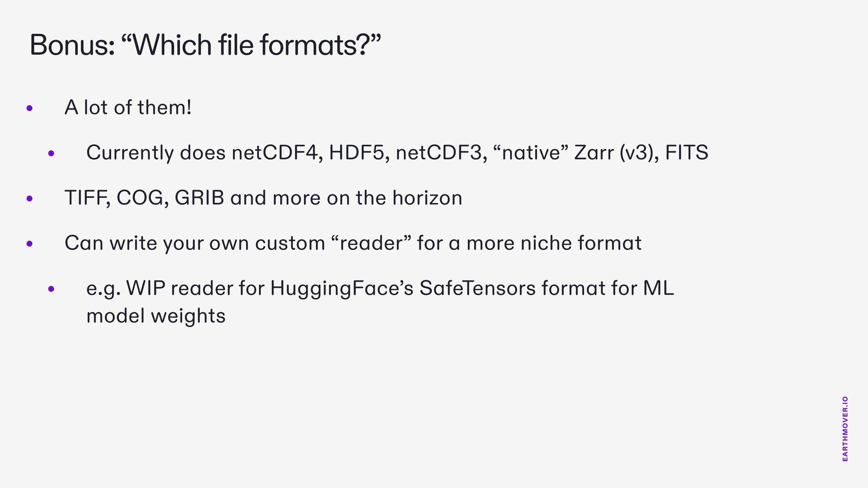The width and height of the screenshot is (868, 488).
Task: Click the purple bullet before "A lot of them!"
Action: (x=30, y=108)
